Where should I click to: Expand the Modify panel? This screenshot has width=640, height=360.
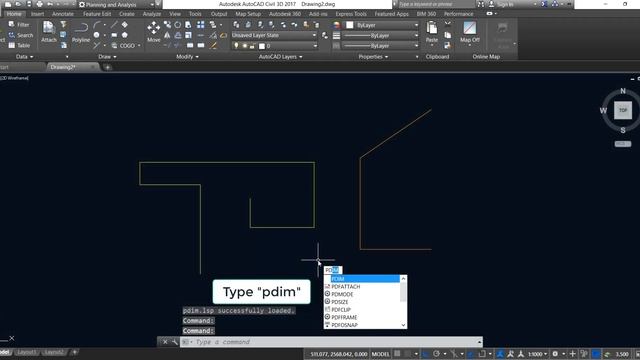[187, 57]
